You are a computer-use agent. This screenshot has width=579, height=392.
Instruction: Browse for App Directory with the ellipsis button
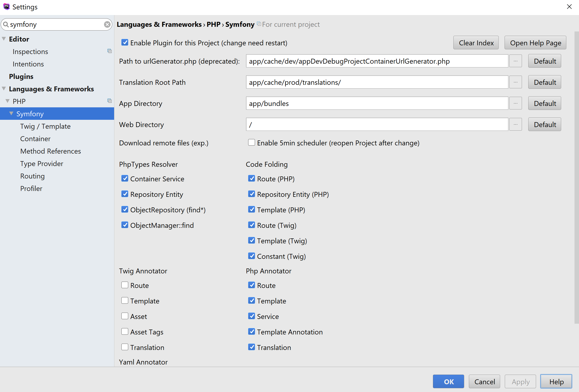tap(515, 103)
